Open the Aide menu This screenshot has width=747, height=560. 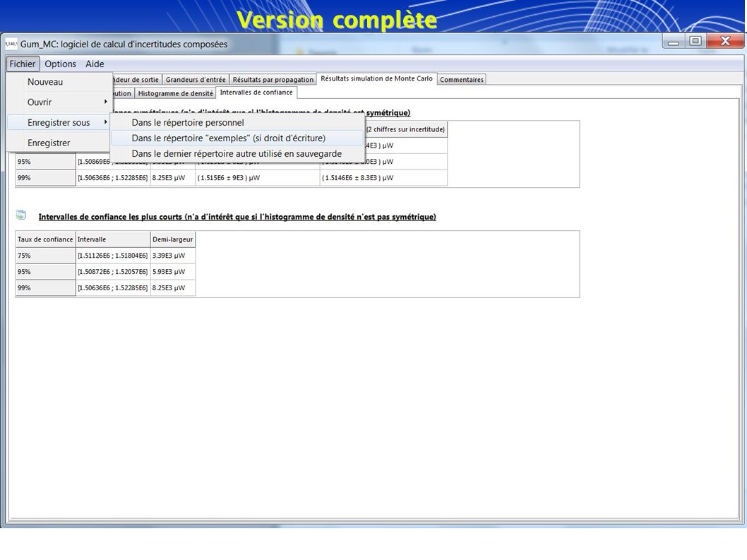[x=95, y=64]
